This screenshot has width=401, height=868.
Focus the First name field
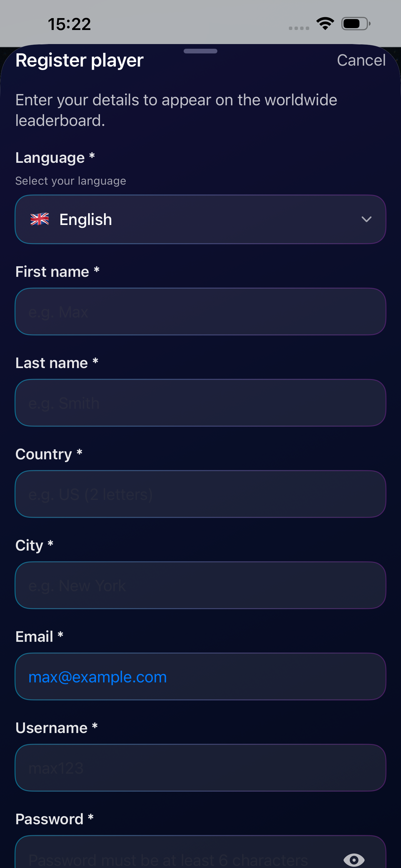click(200, 312)
